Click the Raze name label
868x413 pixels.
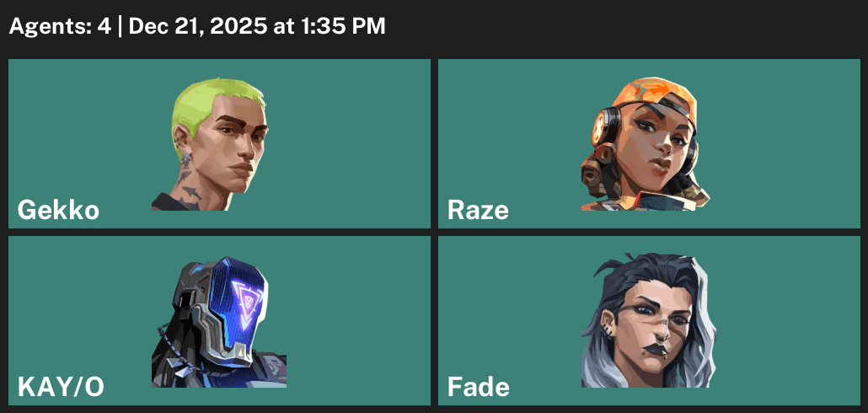coord(478,211)
